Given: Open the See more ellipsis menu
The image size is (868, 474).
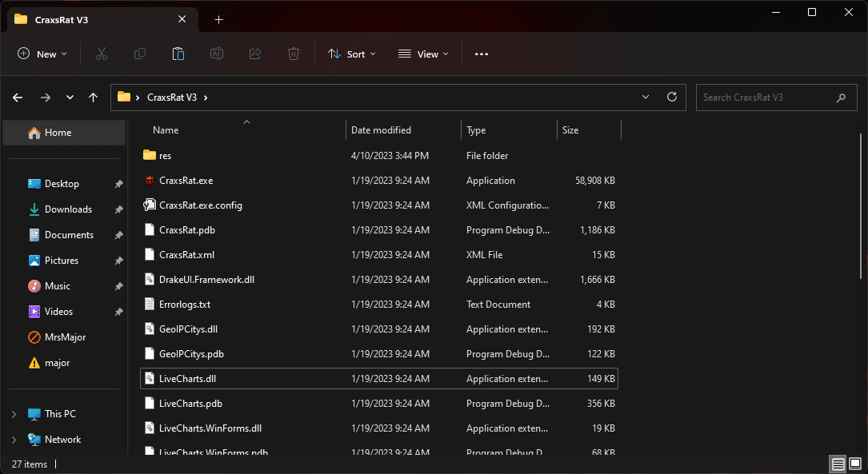Looking at the screenshot, I should coord(481,54).
